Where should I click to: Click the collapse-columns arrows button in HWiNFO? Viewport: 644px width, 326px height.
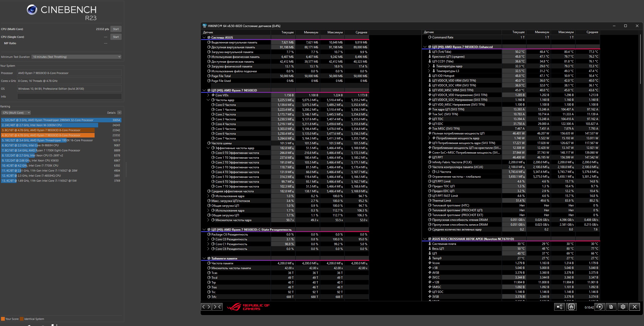click(x=217, y=307)
